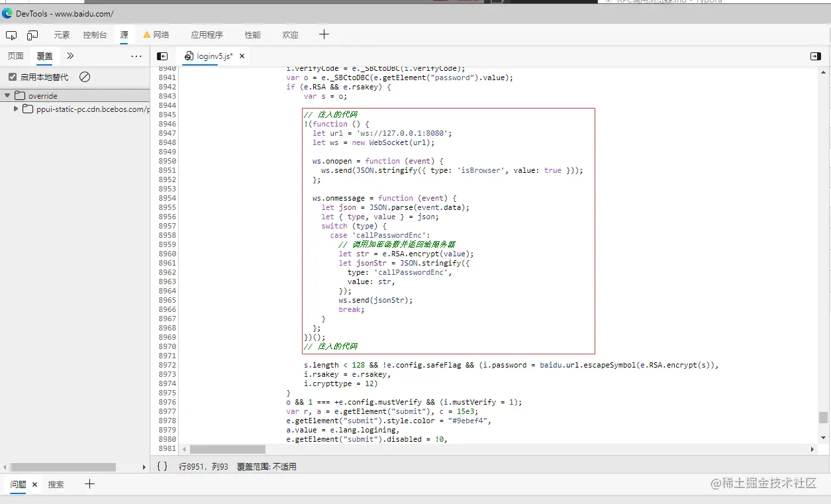The width and height of the screenshot is (831, 504).
Task: Click line number 8972 in gutter
Action: tap(168, 365)
